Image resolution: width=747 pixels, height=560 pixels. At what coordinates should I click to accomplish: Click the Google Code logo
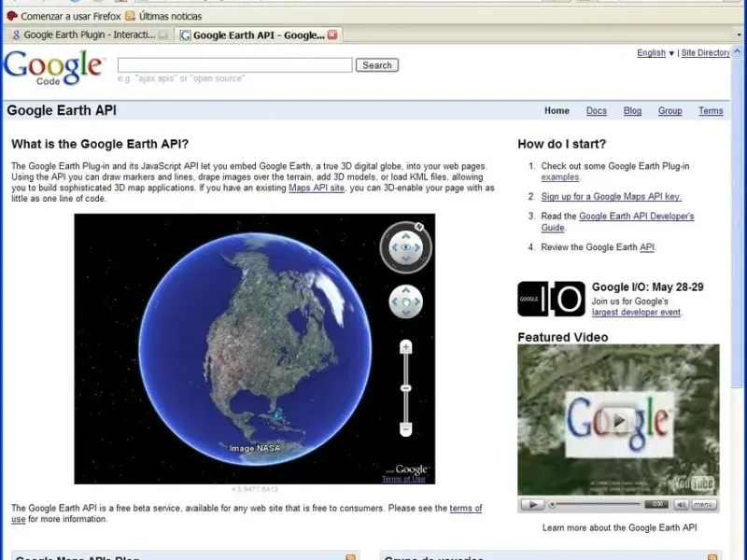53,67
